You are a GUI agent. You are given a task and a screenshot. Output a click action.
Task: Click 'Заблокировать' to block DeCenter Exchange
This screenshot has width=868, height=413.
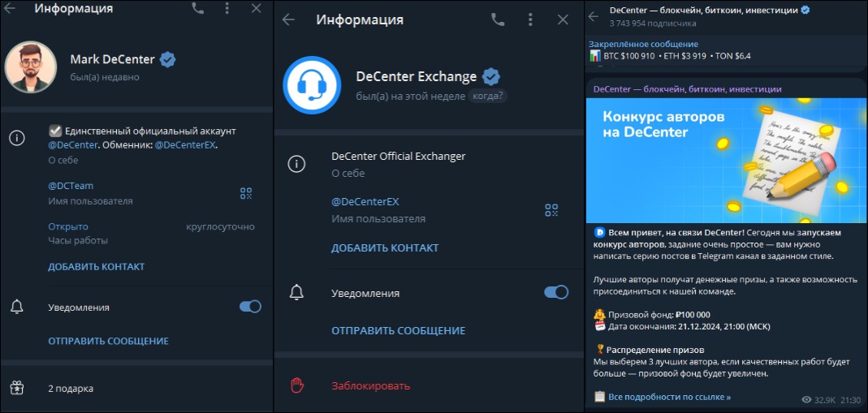[x=370, y=385]
